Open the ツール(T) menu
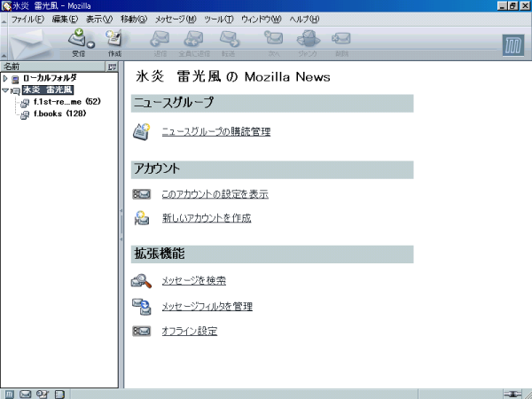The image size is (532, 399). tap(219, 20)
